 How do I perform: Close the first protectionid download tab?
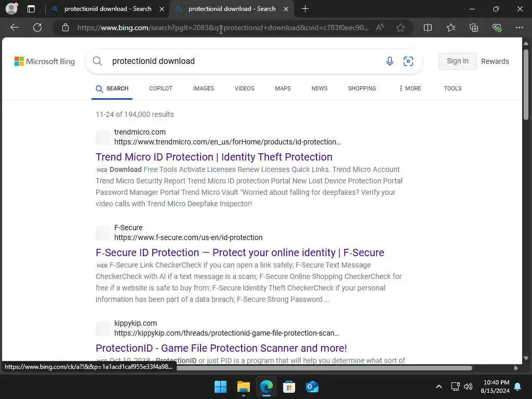click(162, 9)
